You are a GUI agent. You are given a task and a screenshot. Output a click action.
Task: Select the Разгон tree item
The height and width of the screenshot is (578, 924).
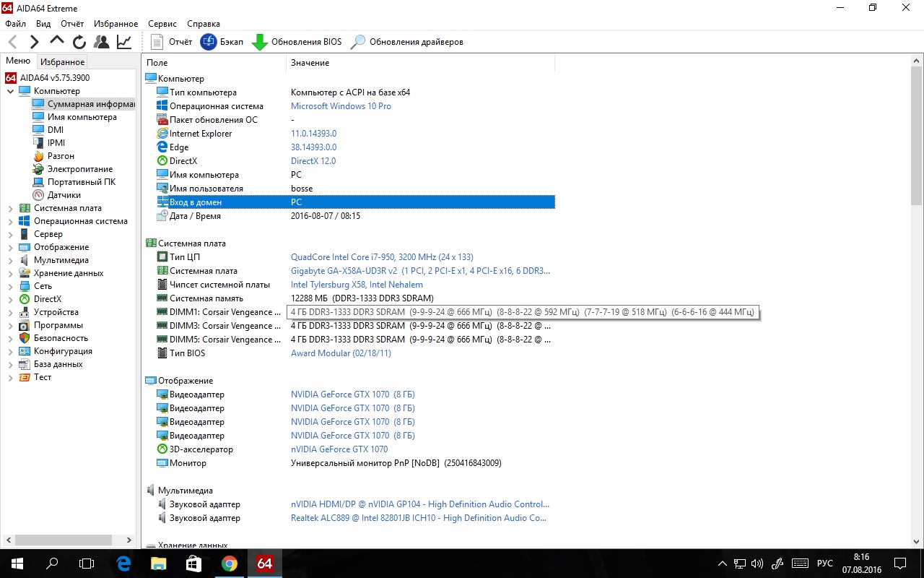coord(61,156)
